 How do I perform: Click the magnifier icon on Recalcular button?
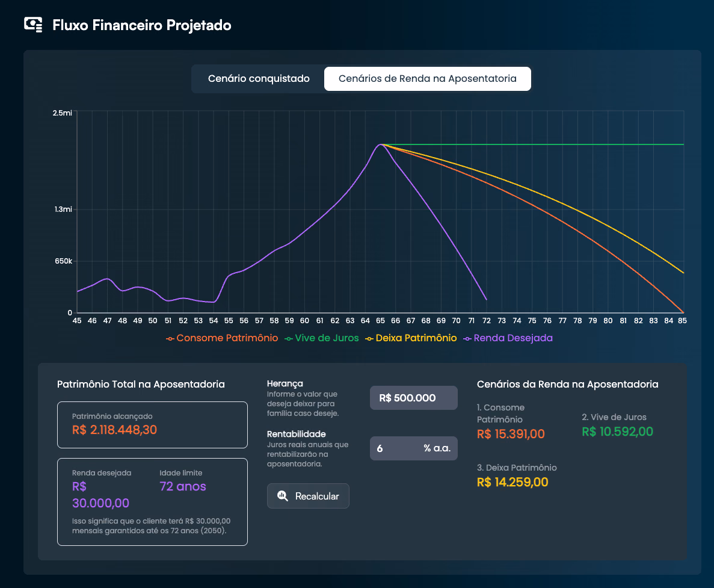click(283, 496)
